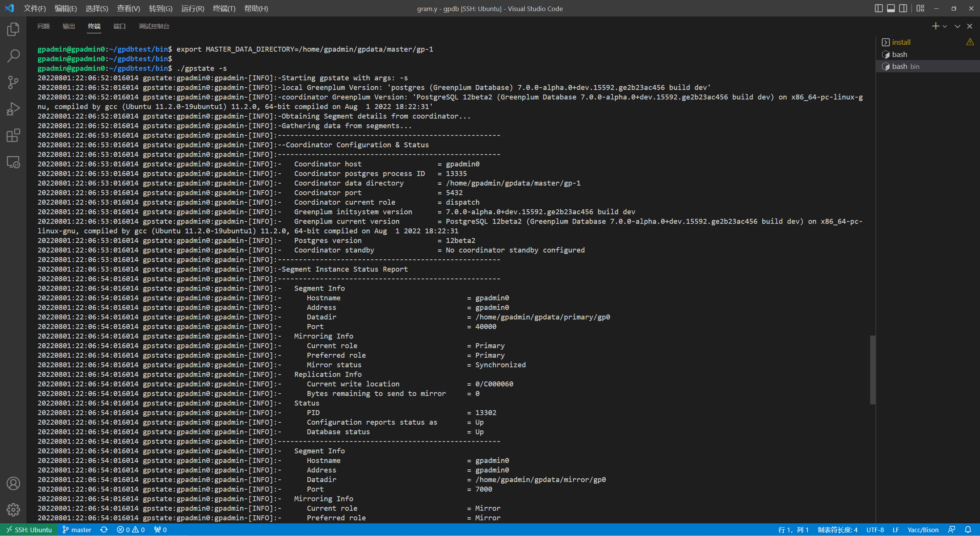The image size is (980, 536).
Task: Open the 选择(S) menu
Action: [x=96, y=8]
